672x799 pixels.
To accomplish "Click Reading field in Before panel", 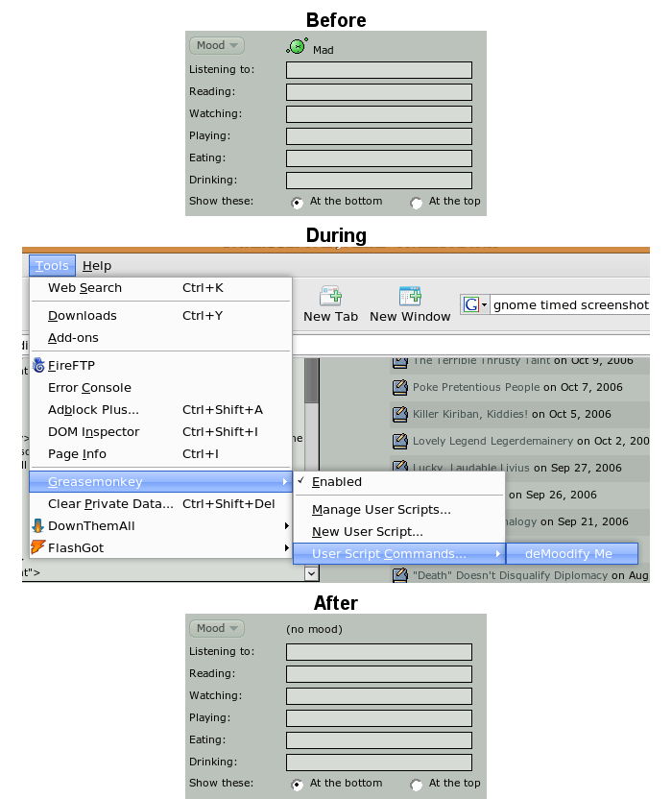I will [379, 92].
